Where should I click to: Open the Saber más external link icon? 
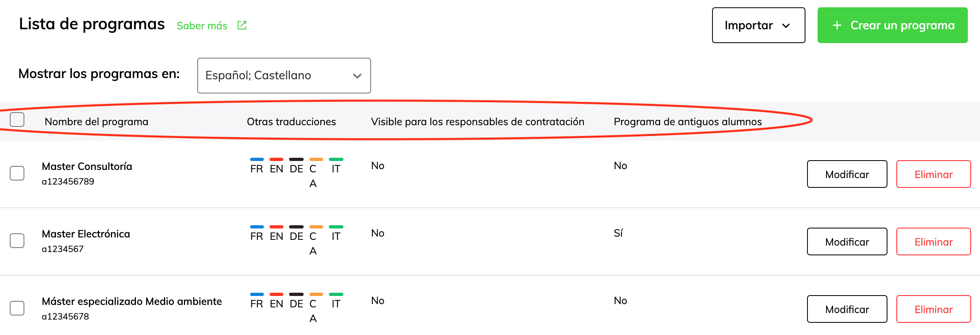[x=242, y=25]
